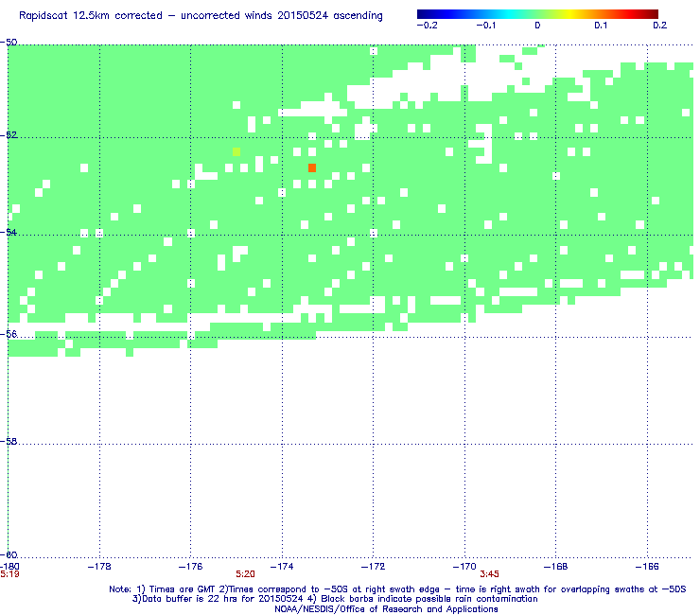
Task: Click the '-52' latitude axis label
Action: 9,135
